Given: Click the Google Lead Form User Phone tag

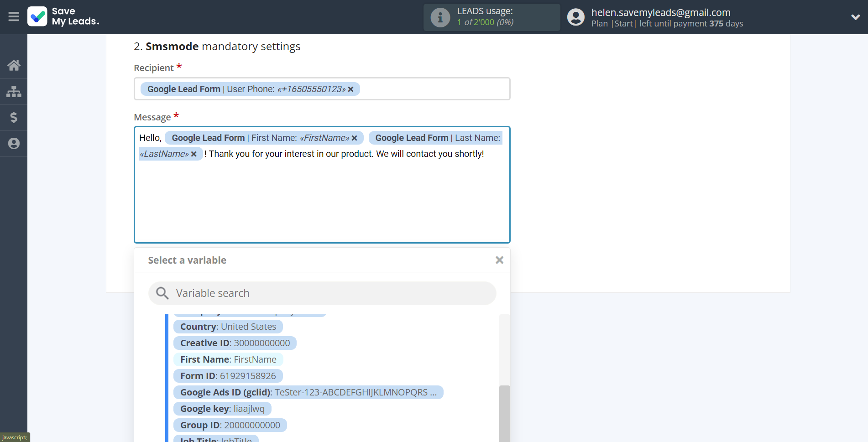Looking at the screenshot, I should coord(250,89).
